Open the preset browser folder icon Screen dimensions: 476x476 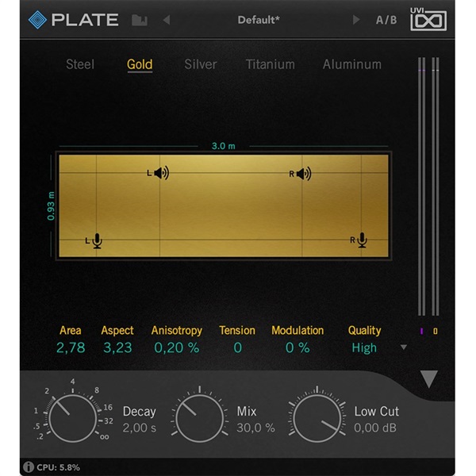(140, 21)
